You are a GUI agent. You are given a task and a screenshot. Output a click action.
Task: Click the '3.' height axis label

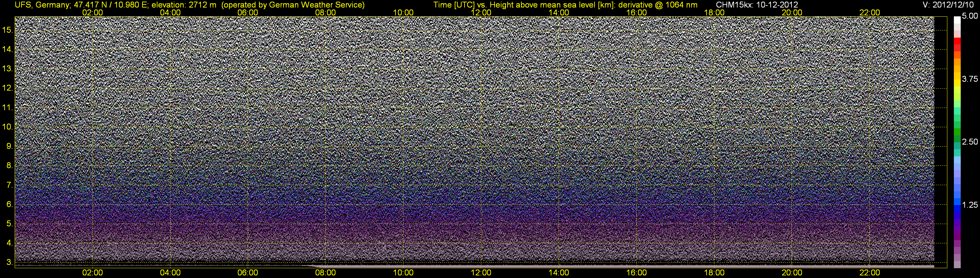(x=9, y=263)
